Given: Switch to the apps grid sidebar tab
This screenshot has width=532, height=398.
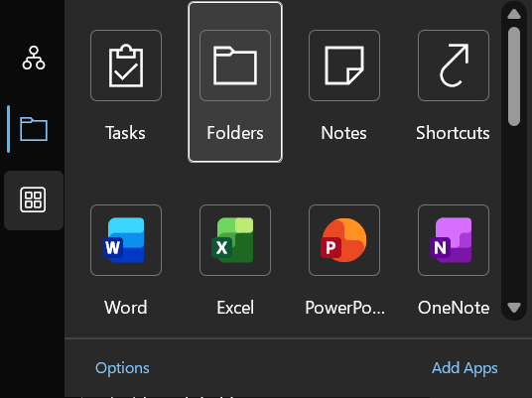Looking at the screenshot, I should tap(34, 200).
